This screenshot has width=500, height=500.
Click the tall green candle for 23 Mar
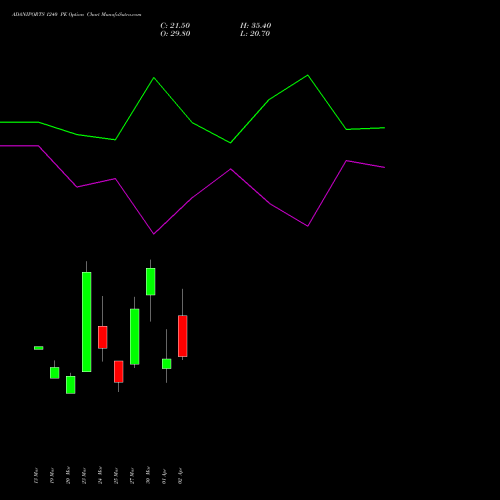pos(87,322)
